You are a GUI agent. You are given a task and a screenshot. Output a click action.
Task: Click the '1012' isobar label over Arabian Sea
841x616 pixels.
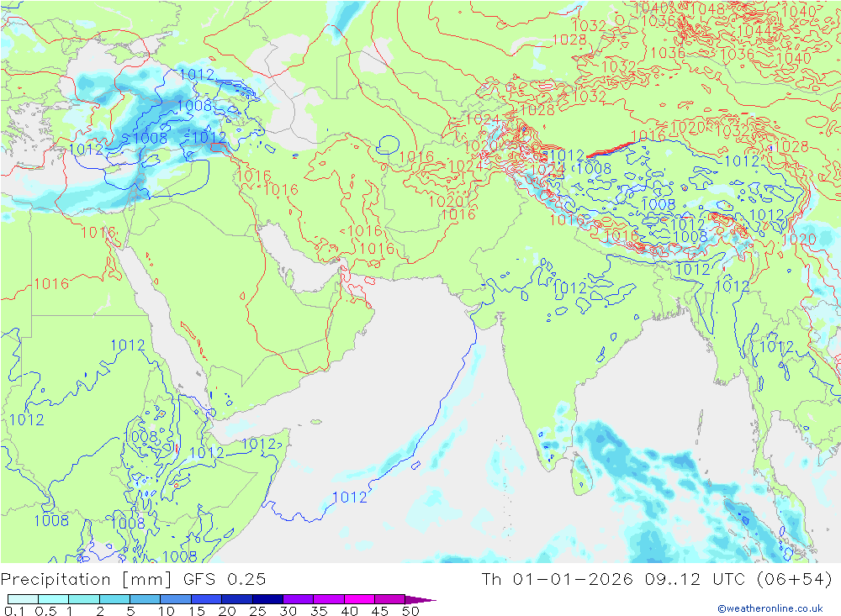350,497
